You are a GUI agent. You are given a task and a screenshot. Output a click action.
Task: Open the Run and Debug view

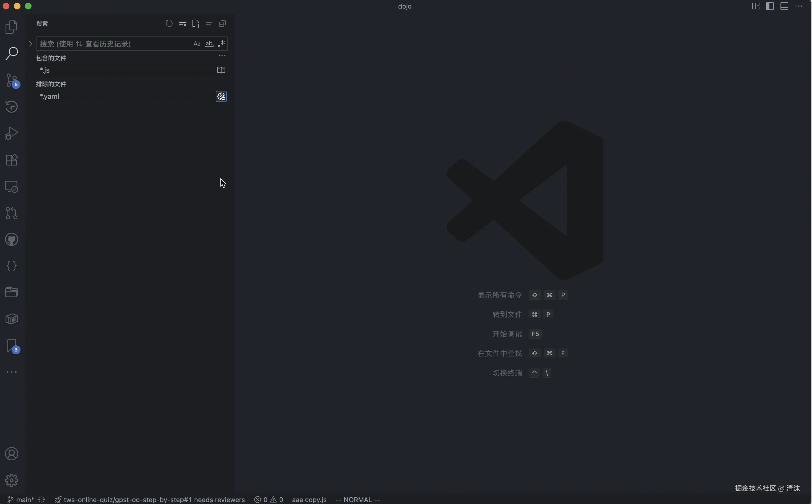(12, 133)
